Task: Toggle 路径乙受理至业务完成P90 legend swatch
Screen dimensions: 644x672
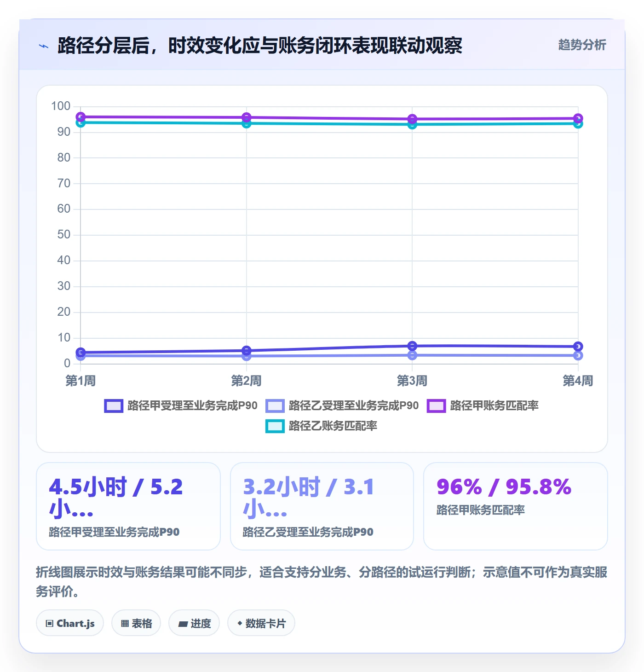Action: pyautogui.click(x=275, y=406)
